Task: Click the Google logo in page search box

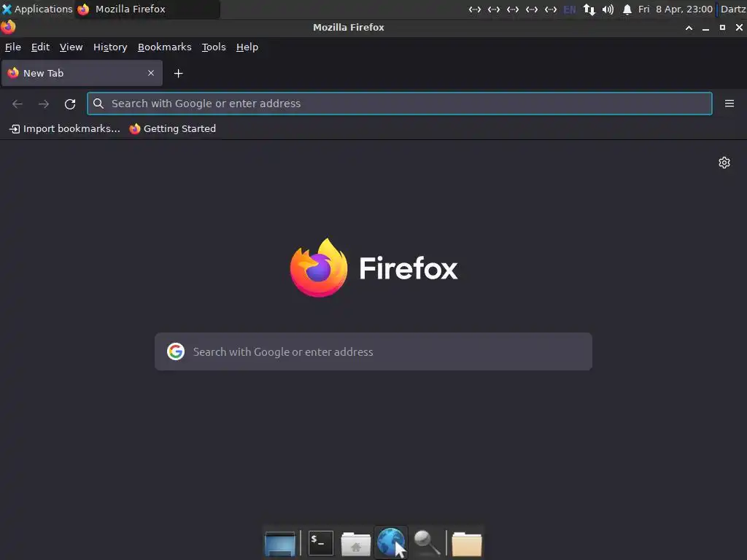Action: pyautogui.click(x=176, y=351)
